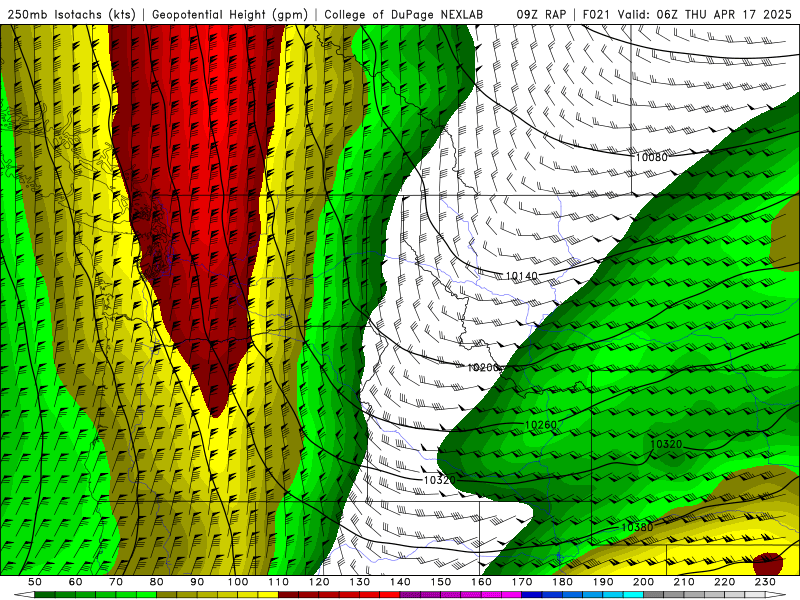This screenshot has height=600, width=800.
Task: Click the '200' color scale value
Action: pos(644,582)
